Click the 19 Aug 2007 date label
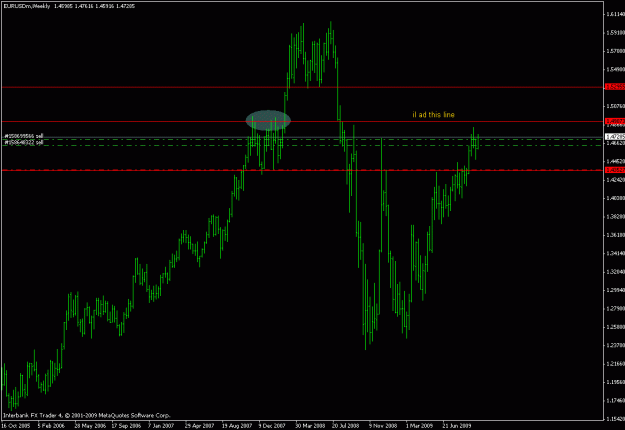 [237, 426]
